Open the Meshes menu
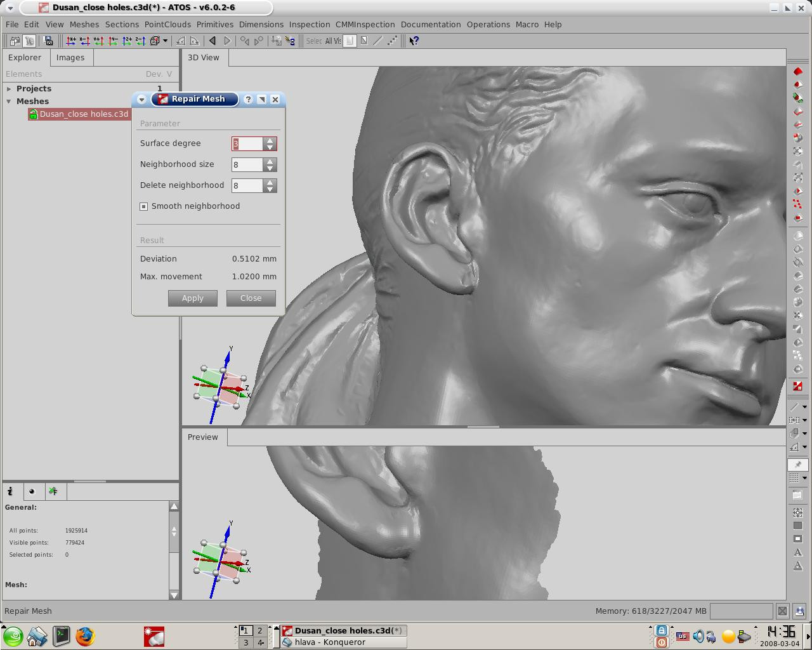The image size is (812, 650). (84, 24)
